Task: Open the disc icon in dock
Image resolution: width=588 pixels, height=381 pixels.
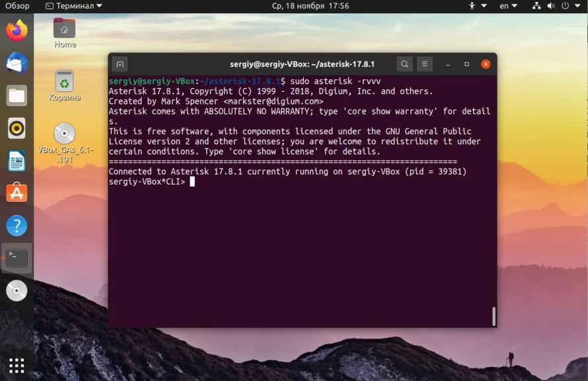Action: pos(17,290)
